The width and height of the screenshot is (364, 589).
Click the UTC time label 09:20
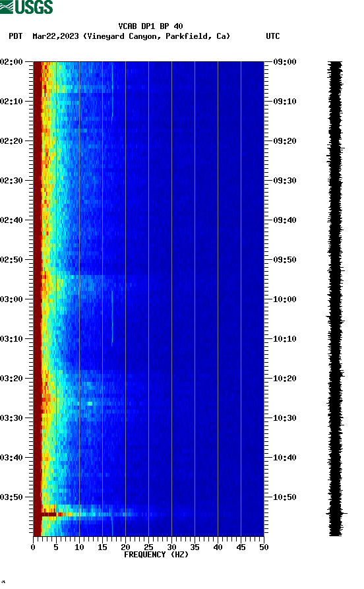coord(285,141)
